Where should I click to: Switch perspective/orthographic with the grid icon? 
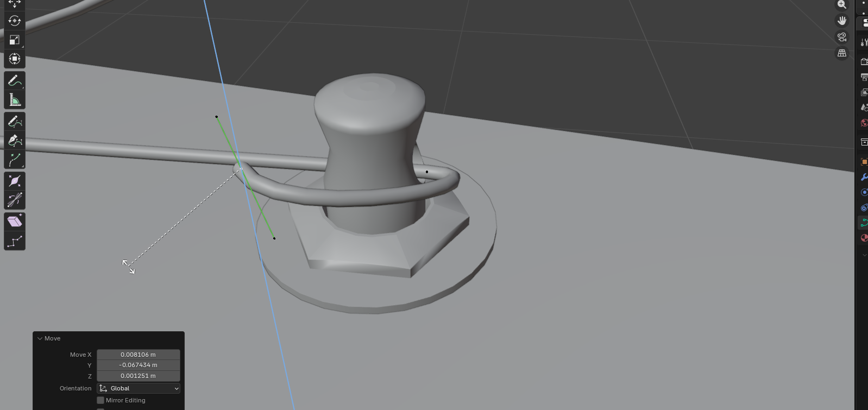click(x=842, y=53)
